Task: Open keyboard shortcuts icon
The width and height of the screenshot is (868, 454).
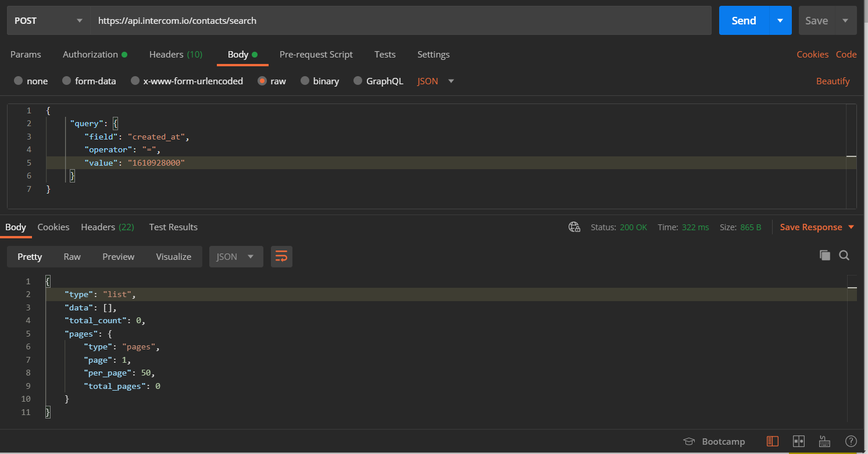Action: click(x=824, y=441)
